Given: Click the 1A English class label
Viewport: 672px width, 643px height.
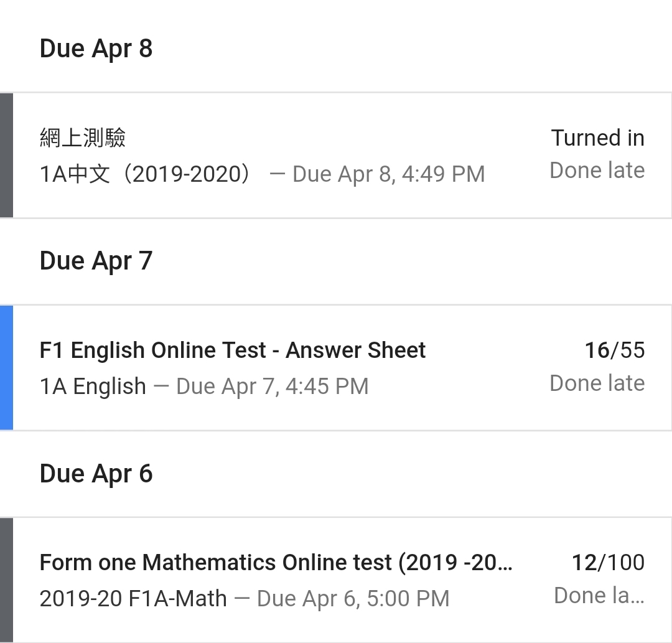Looking at the screenshot, I should tap(93, 387).
